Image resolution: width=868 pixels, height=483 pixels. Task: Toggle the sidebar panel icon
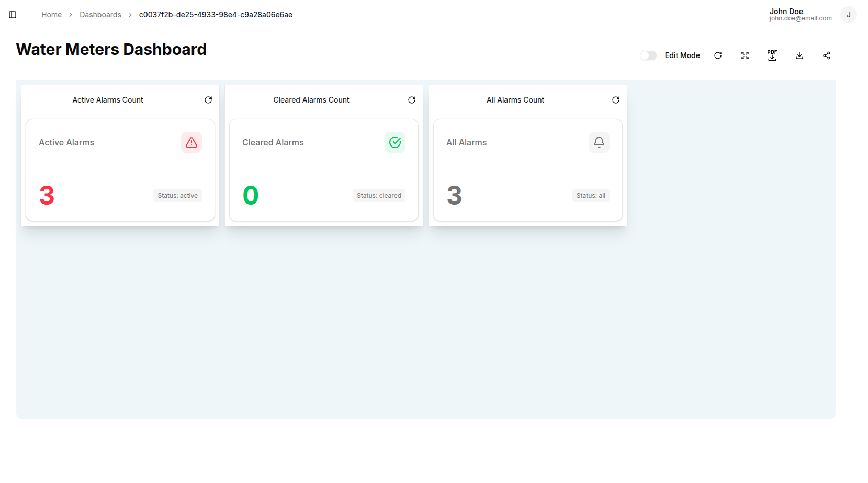pos(13,15)
